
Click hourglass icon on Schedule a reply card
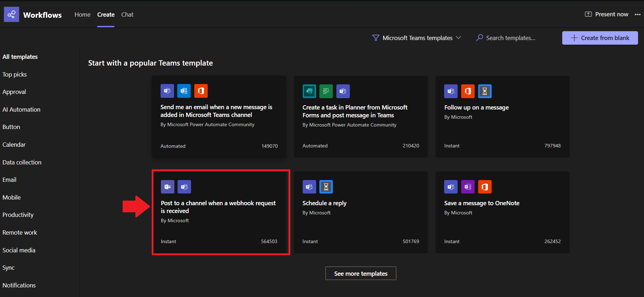coord(326,187)
